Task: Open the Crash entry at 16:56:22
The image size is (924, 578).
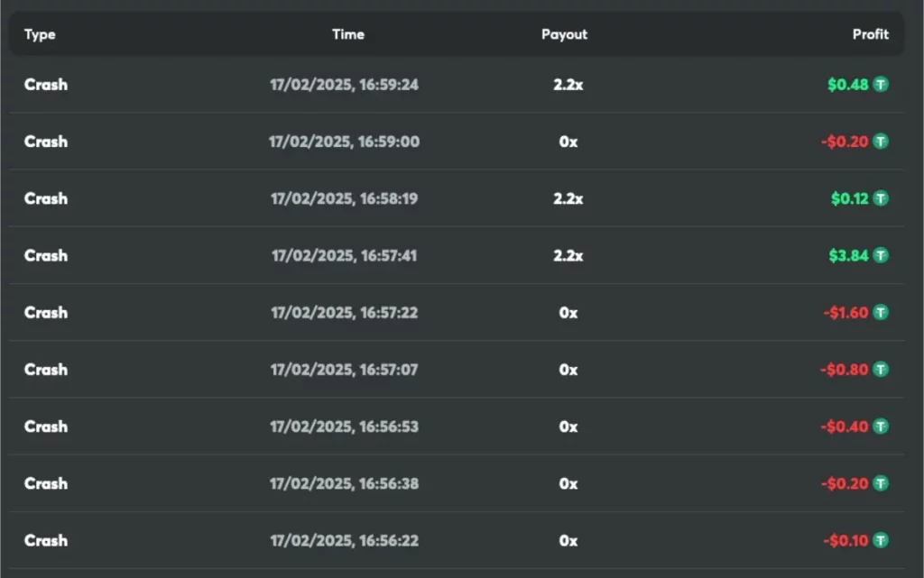Action: coord(46,540)
